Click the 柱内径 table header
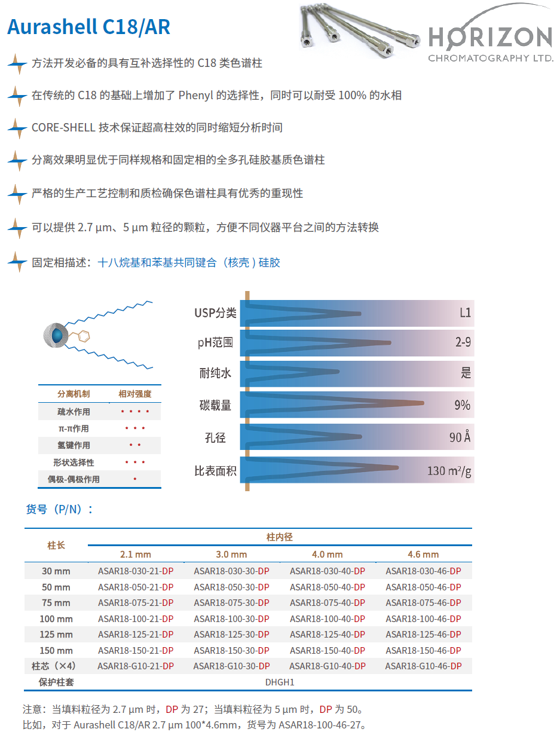560x735 pixels. point(279,537)
